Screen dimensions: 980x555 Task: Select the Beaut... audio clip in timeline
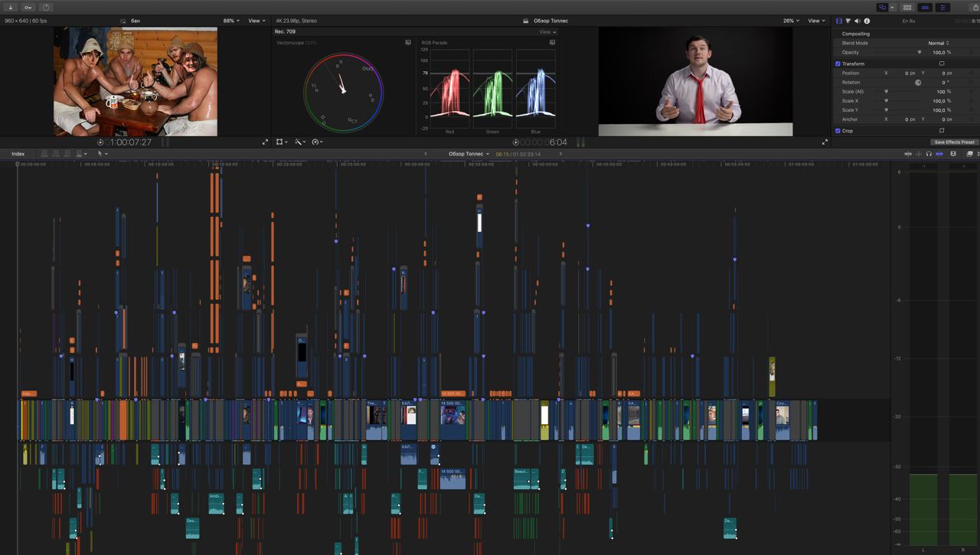pyautogui.click(x=522, y=478)
